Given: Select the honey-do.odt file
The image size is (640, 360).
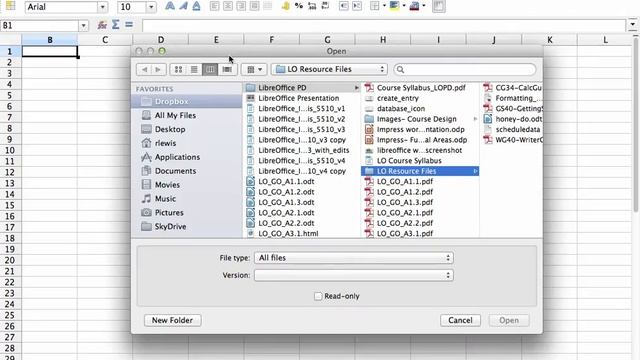Looking at the screenshot, I should (512, 119).
